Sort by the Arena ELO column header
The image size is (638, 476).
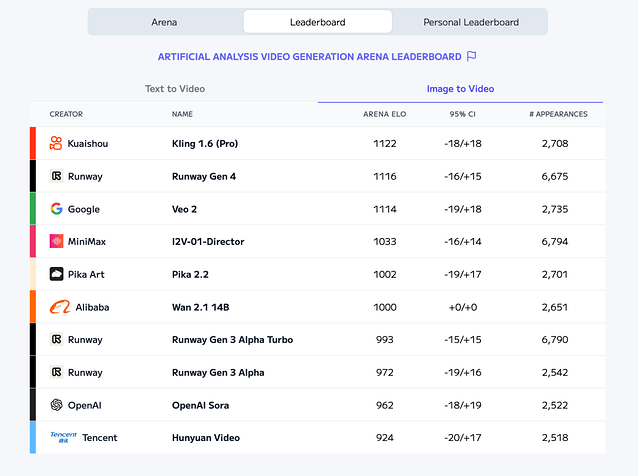click(x=384, y=114)
